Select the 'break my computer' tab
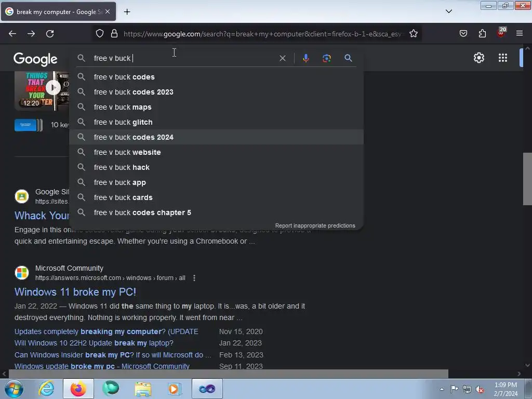The height and width of the screenshot is (399, 532). coord(58,11)
